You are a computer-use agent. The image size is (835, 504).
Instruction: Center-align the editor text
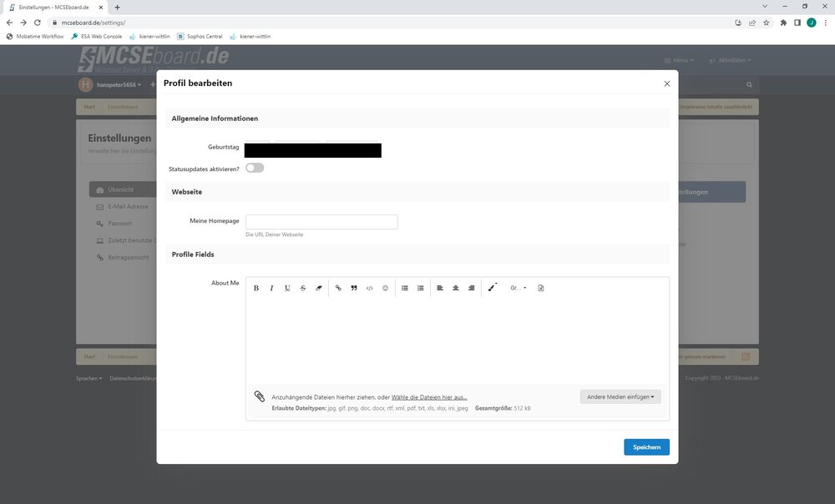tap(455, 288)
